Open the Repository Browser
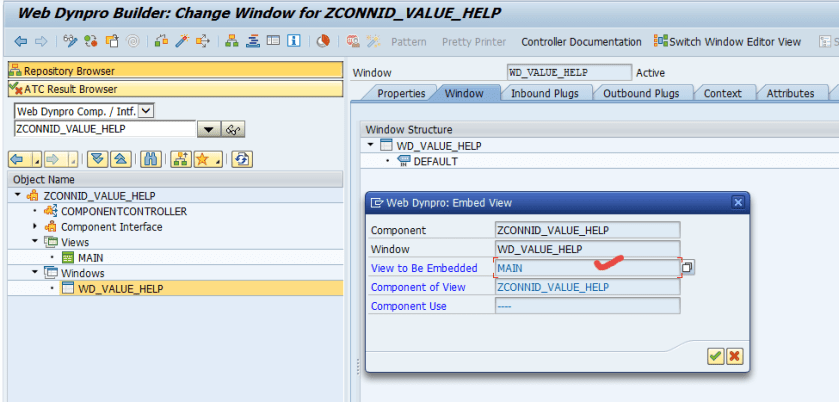 [176, 70]
